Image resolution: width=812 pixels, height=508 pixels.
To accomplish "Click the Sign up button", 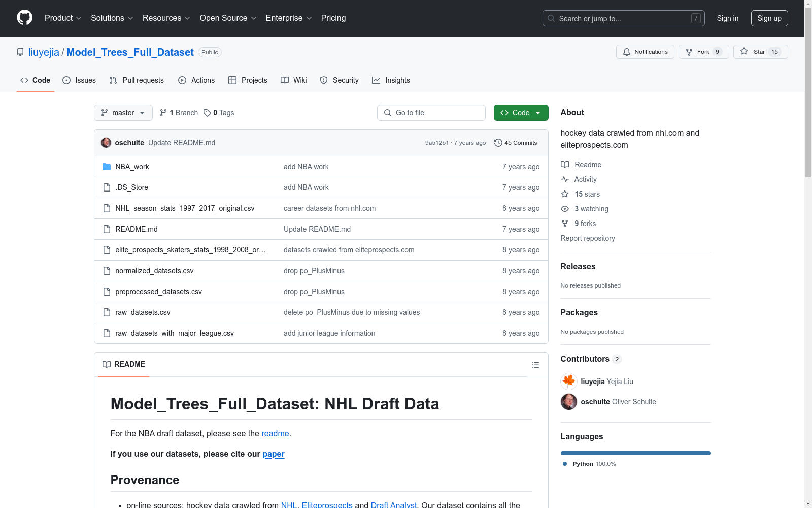I will tap(769, 18).
